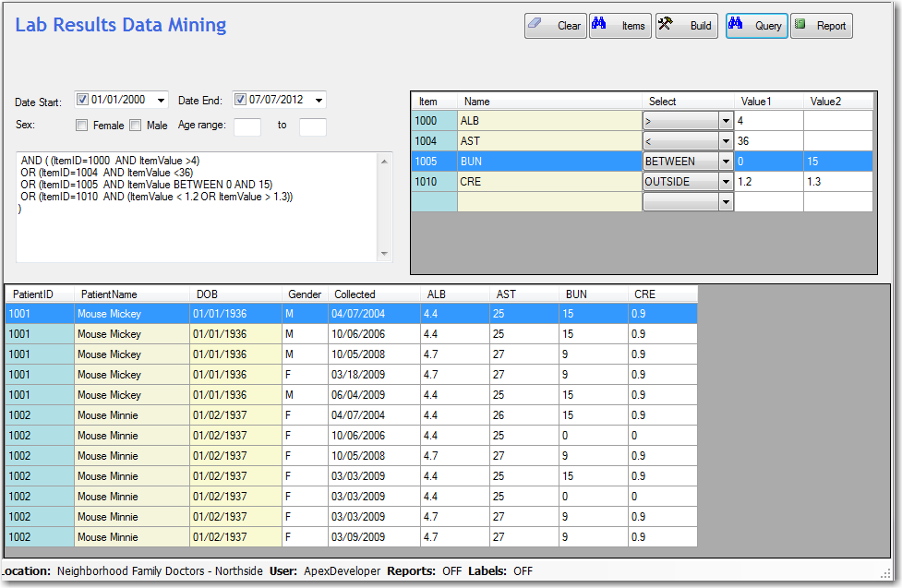The height and width of the screenshot is (588, 902).
Task: Open the Select dropdown in the empty row
Action: tap(726, 202)
